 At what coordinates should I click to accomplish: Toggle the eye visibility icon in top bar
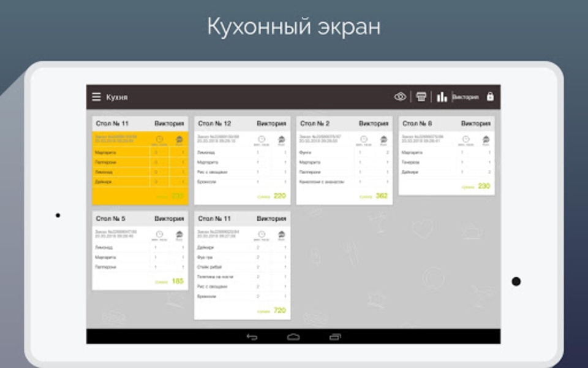coord(400,97)
